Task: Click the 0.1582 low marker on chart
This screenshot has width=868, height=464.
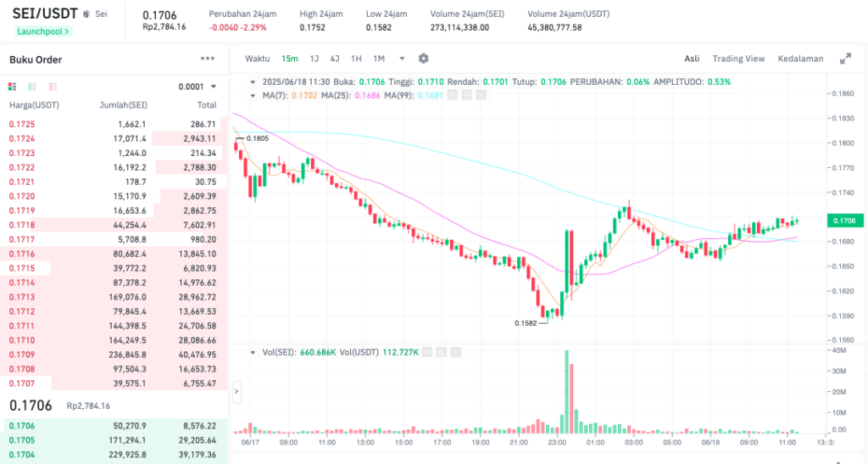Action: point(526,323)
